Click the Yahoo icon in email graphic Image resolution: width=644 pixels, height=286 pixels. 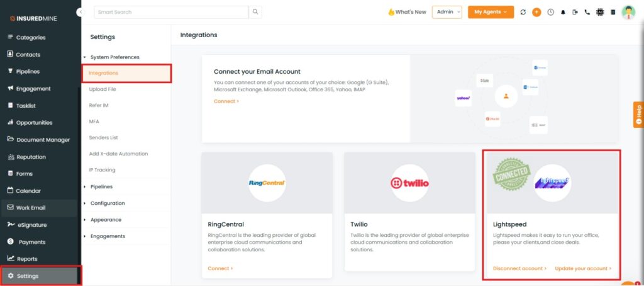click(464, 98)
